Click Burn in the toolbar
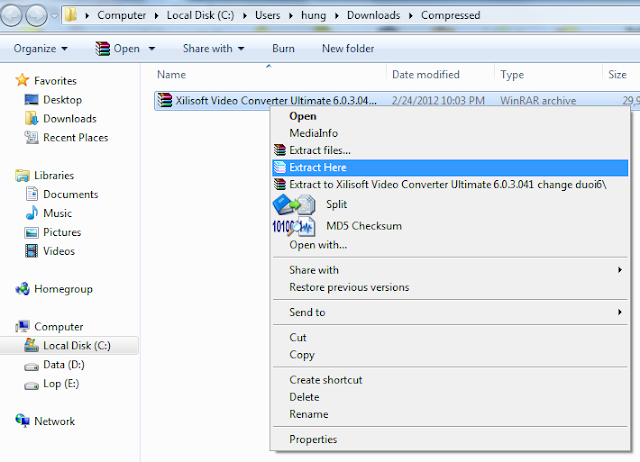The height and width of the screenshot is (462, 640). tap(283, 49)
